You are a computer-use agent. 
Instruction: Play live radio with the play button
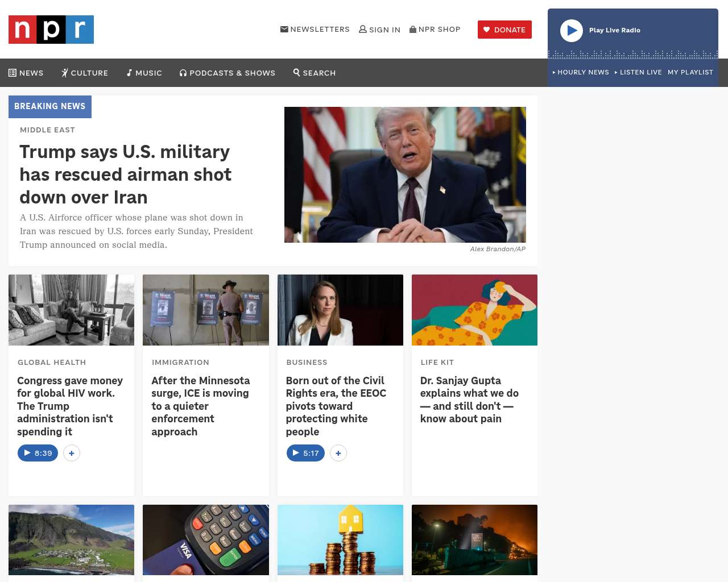tap(572, 31)
